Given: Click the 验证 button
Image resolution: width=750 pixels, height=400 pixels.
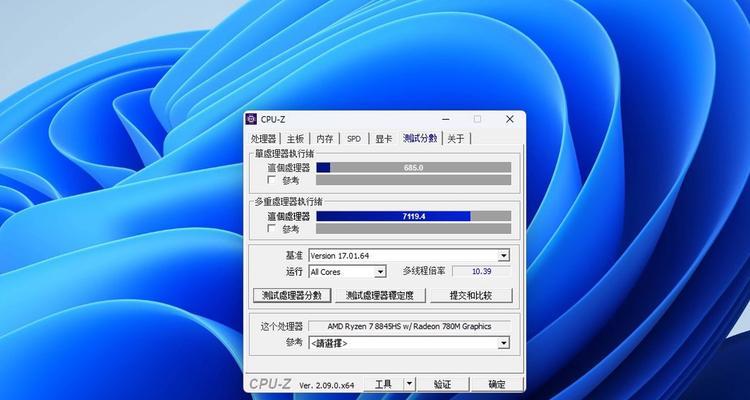Looking at the screenshot, I should [442, 384].
